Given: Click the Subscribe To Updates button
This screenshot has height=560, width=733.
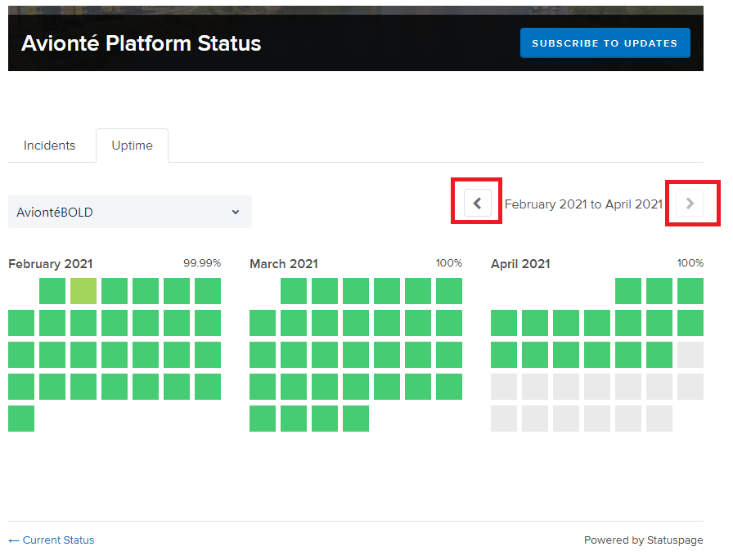Looking at the screenshot, I should pyautogui.click(x=605, y=43).
